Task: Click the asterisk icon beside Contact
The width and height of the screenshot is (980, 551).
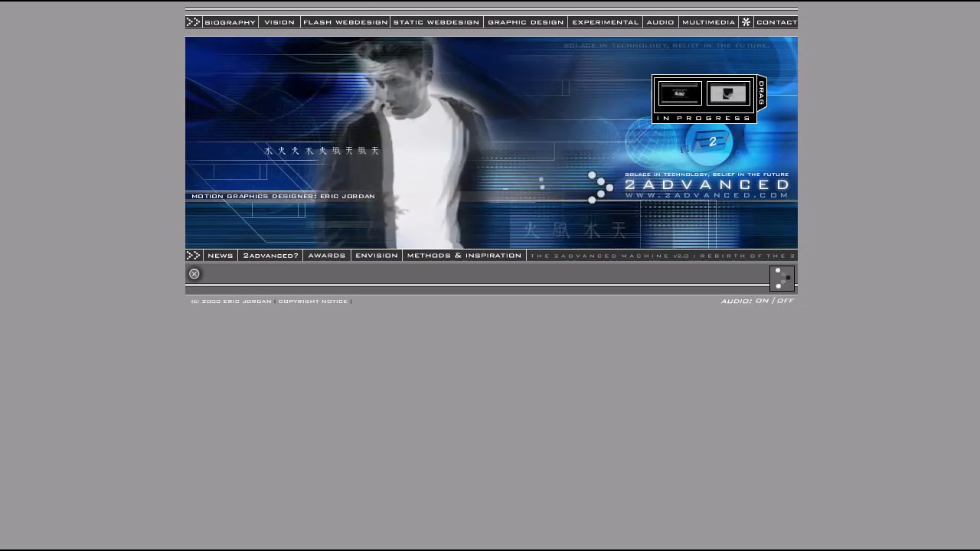Action: pyautogui.click(x=746, y=22)
